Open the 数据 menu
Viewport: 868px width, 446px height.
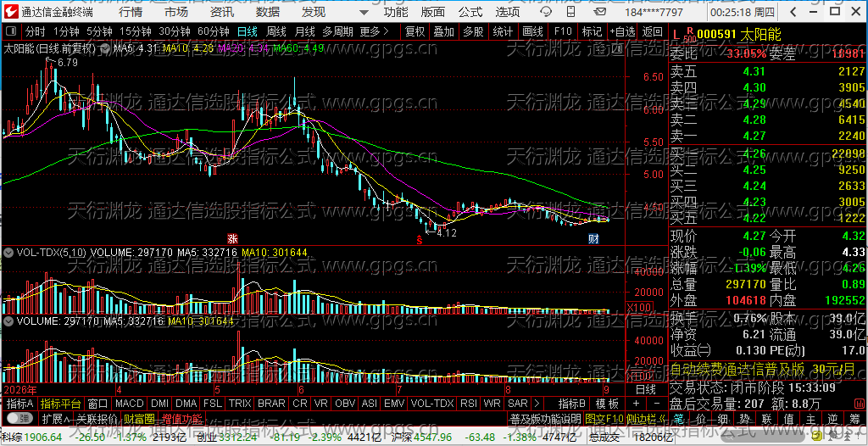268,12
